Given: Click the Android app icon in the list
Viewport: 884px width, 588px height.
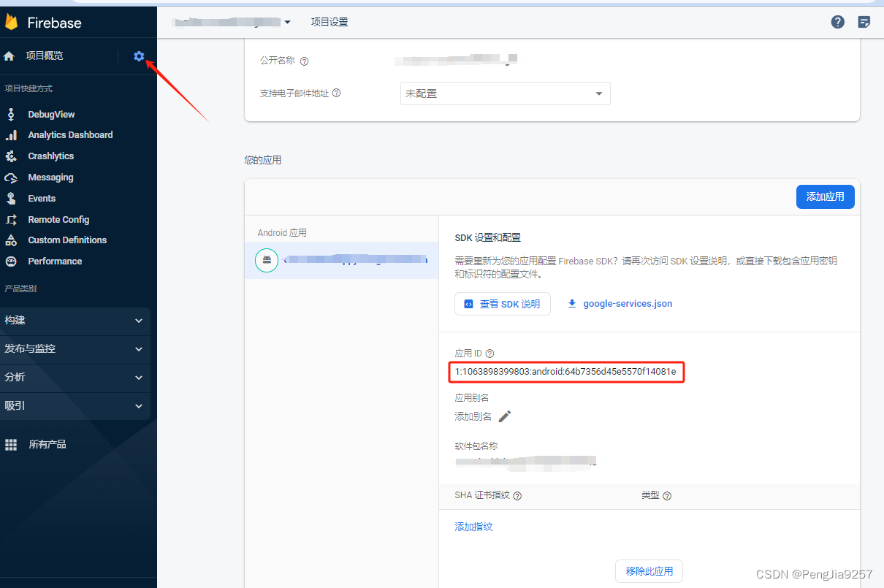Looking at the screenshot, I should (x=267, y=260).
